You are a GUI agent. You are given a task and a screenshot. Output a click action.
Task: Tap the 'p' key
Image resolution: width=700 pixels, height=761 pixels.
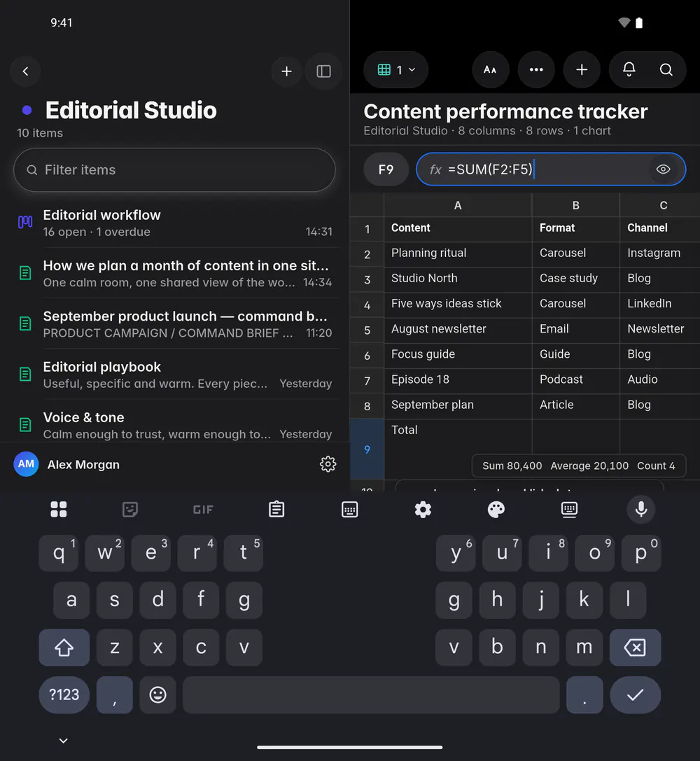pyautogui.click(x=640, y=553)
